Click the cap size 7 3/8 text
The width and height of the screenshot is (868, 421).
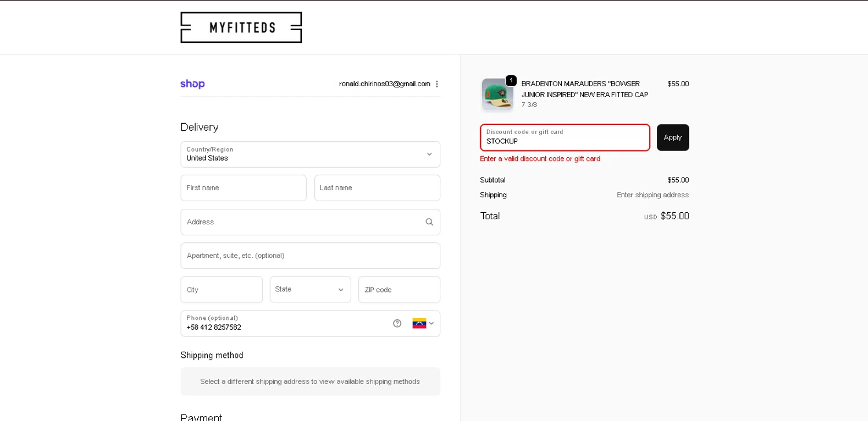529,105
